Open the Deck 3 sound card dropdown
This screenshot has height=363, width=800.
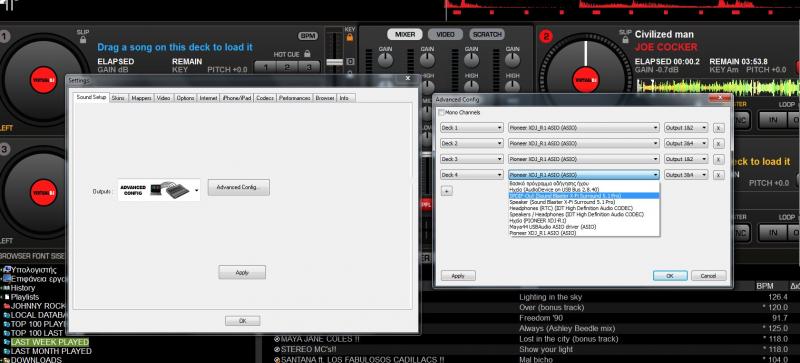584,159
